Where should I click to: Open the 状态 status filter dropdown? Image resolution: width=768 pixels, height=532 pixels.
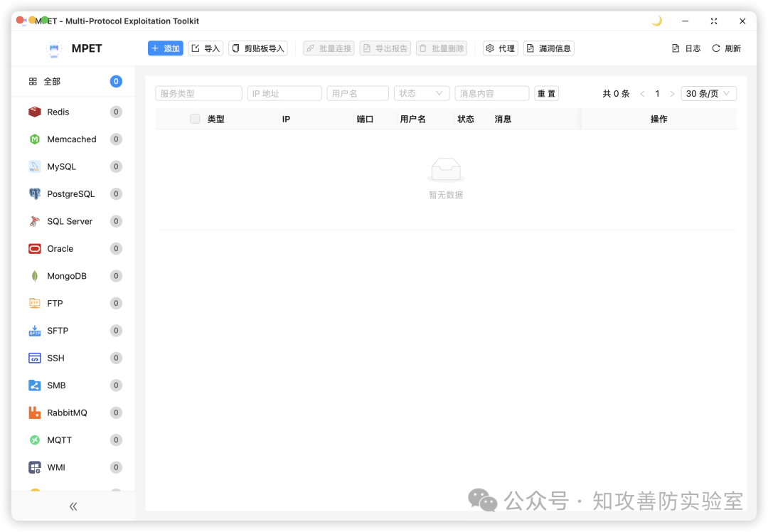pos(422,93)
